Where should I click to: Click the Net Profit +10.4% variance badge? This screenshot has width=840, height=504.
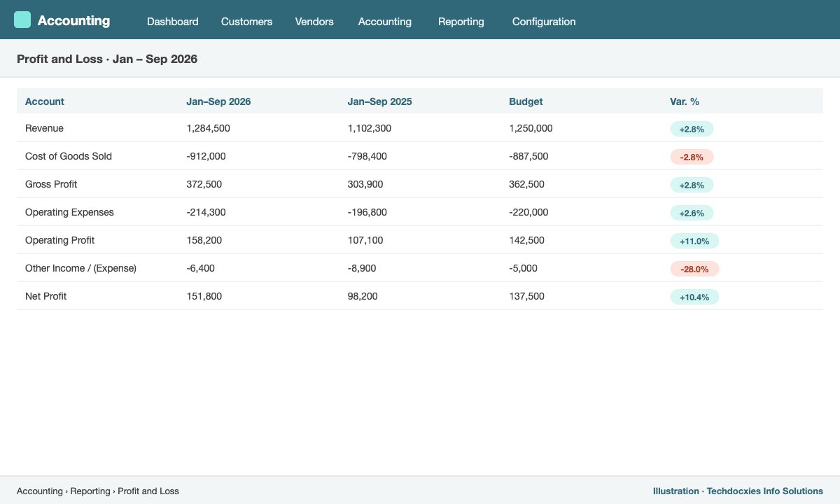(694, 297)
